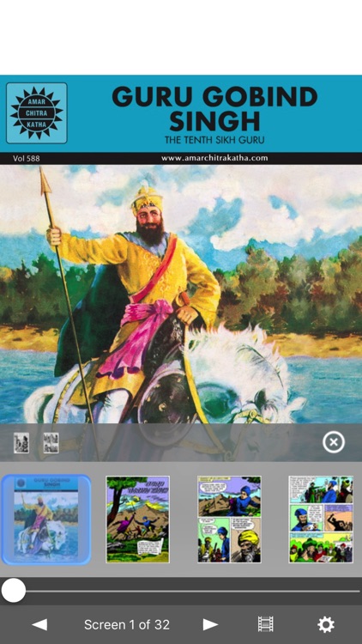The image size is (362, 644).
Task: Advance to next screen with right arrow
Action: click(x=210, y=625)
